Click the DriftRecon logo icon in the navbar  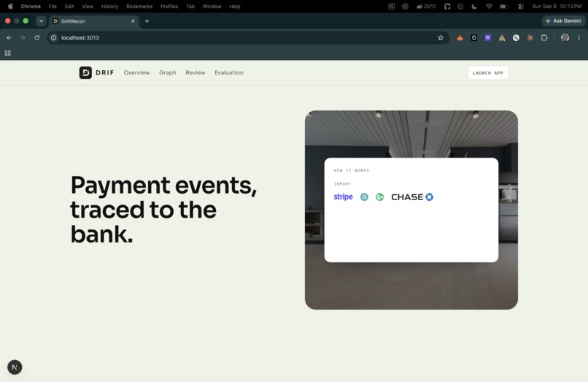pyautogui.click(x=85, y=72)
